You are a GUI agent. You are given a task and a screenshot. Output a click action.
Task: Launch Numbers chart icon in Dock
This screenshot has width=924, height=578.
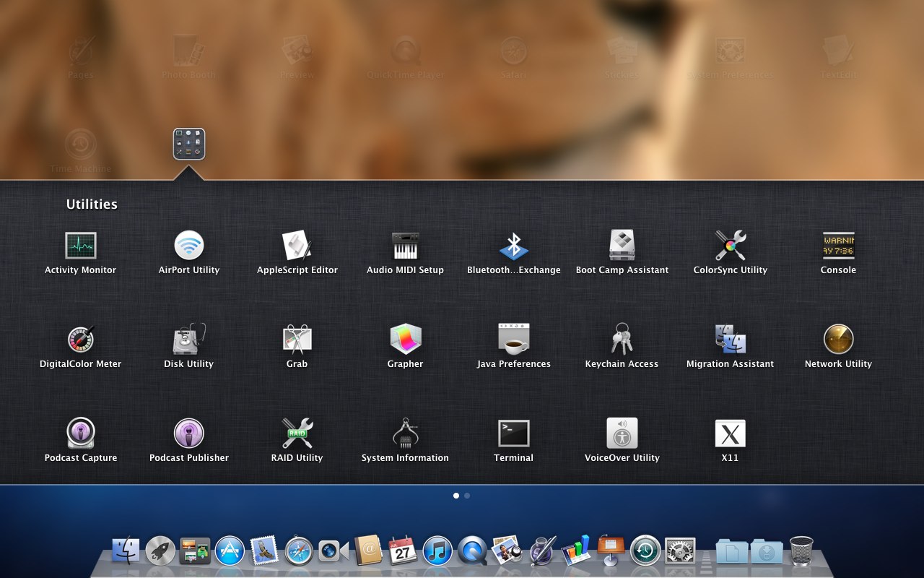click(x=576, y=551)
